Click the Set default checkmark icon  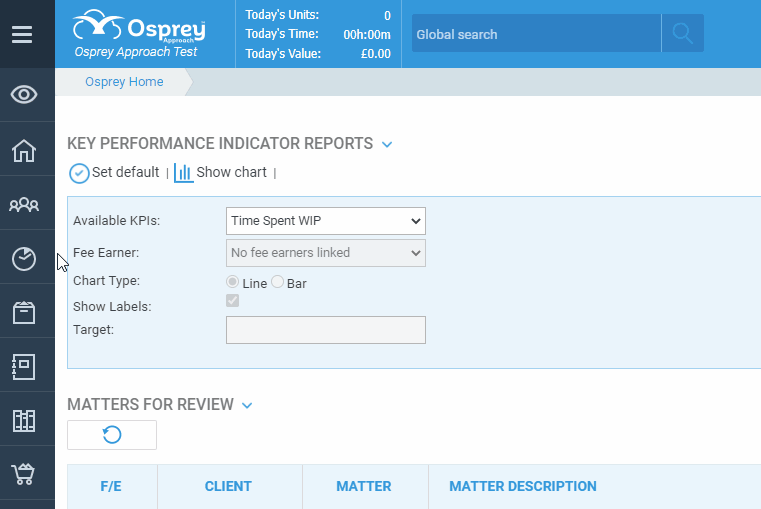[x=79, y=173]
